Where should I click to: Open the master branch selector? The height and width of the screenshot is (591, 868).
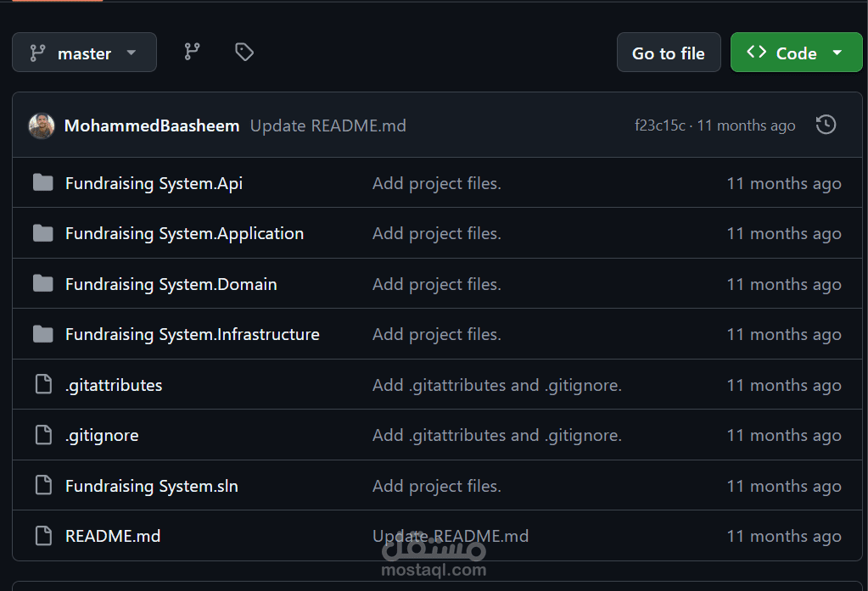click(x=84, y=52)
